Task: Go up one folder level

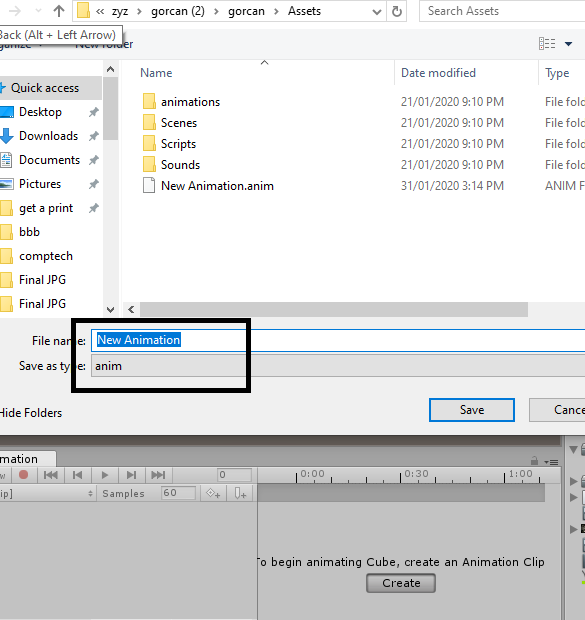Action: pyautogui.click(x=59, y=11)
